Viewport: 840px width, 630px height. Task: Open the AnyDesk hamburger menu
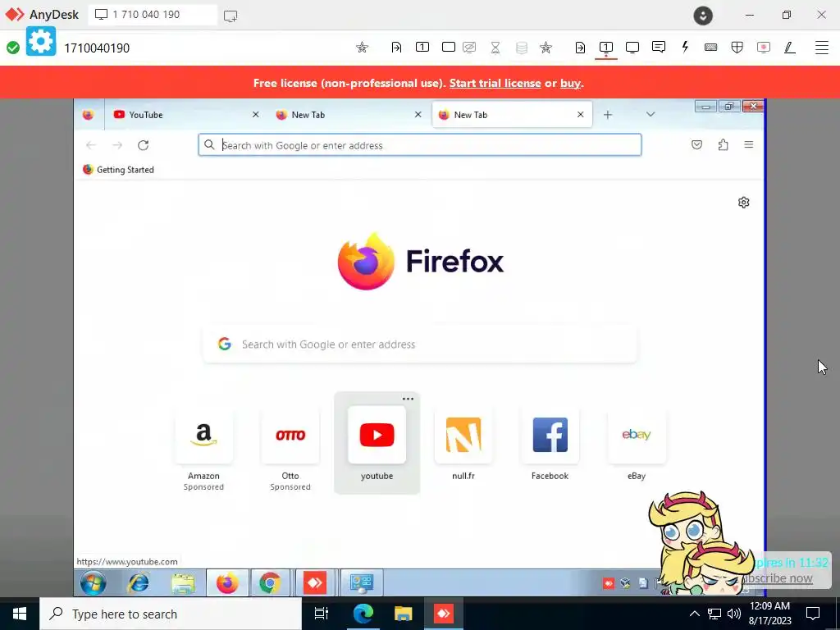[x=822, y=47]
